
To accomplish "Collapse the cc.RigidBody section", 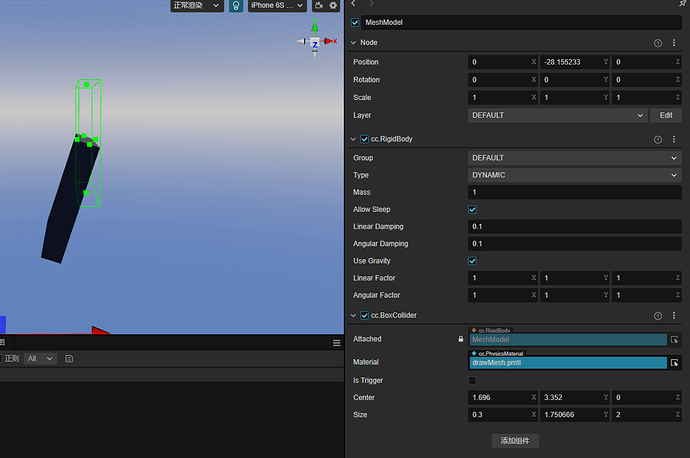I will click(353, 139).
